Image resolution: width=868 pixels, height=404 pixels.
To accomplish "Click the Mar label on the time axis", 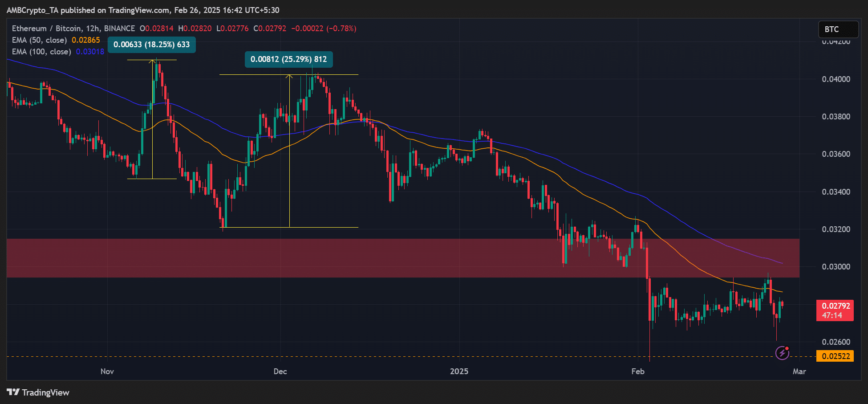I will pyautogui.click(x=799, y=371).
